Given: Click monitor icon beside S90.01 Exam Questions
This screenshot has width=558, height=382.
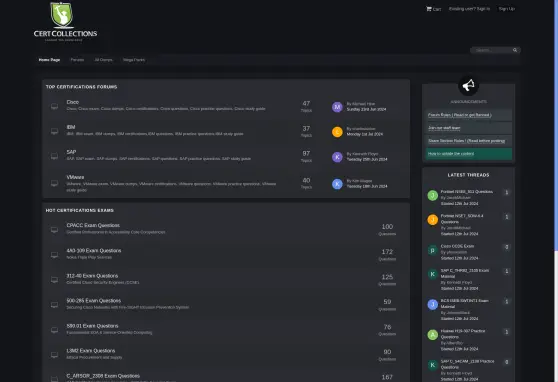Looking at the screenshot, I should (x=54, y=330).
